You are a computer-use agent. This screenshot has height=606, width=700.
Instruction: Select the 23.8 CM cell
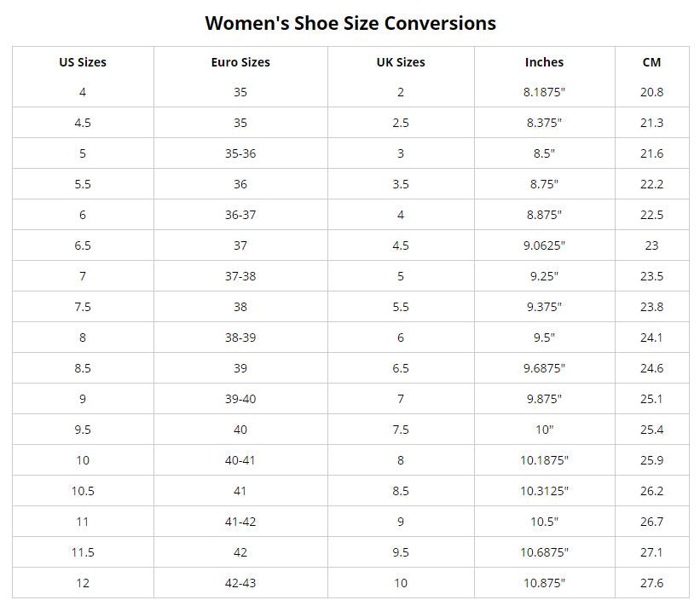[651, 307]
